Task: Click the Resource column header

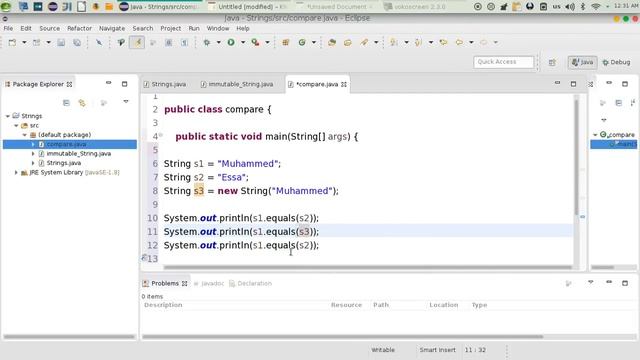Action: (346, 305)
